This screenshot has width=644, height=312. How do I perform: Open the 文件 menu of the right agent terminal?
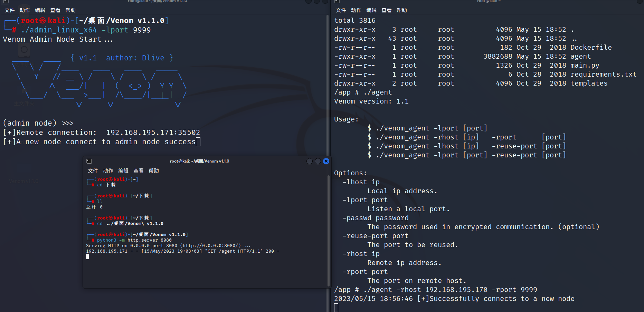point(341,10)
